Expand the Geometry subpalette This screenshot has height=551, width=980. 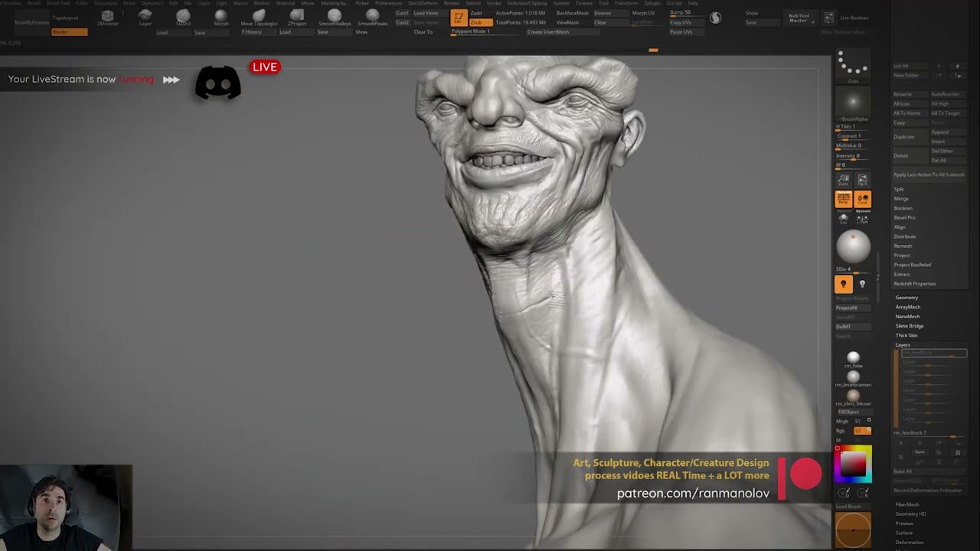tap(906, 298)
